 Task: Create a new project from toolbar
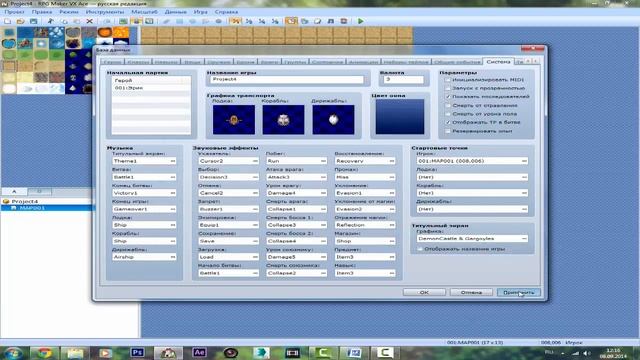tap(7, 21)
